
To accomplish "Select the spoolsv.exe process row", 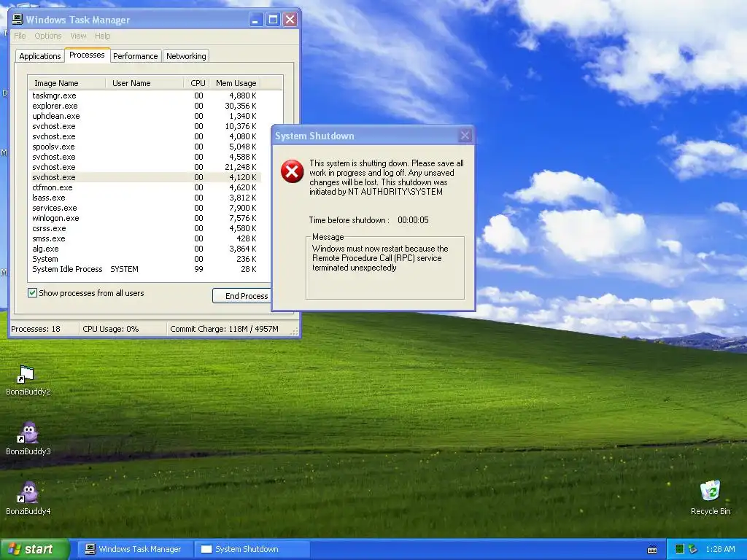I will (144, 147).
